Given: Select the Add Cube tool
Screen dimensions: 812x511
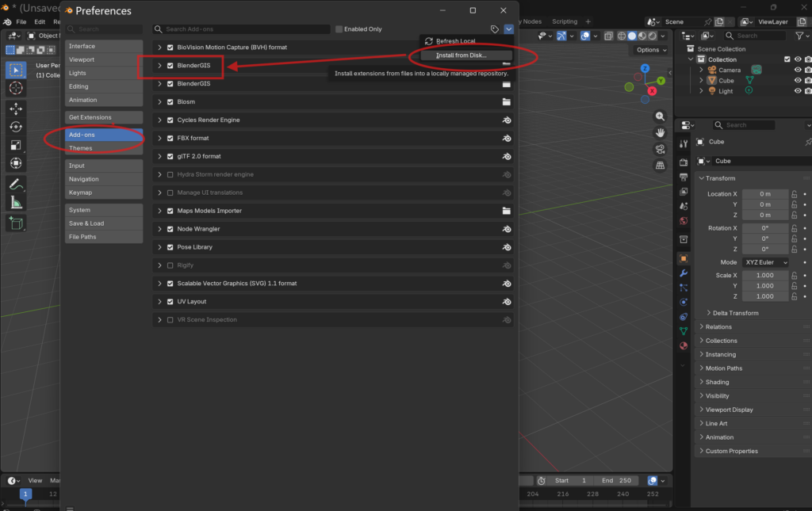Looking at the screenshot, I should (x=16, y=223).
